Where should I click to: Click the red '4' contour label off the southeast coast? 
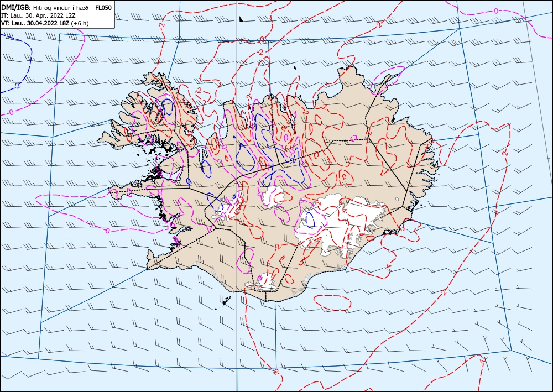pyautogui.click(x=389, y=267)
